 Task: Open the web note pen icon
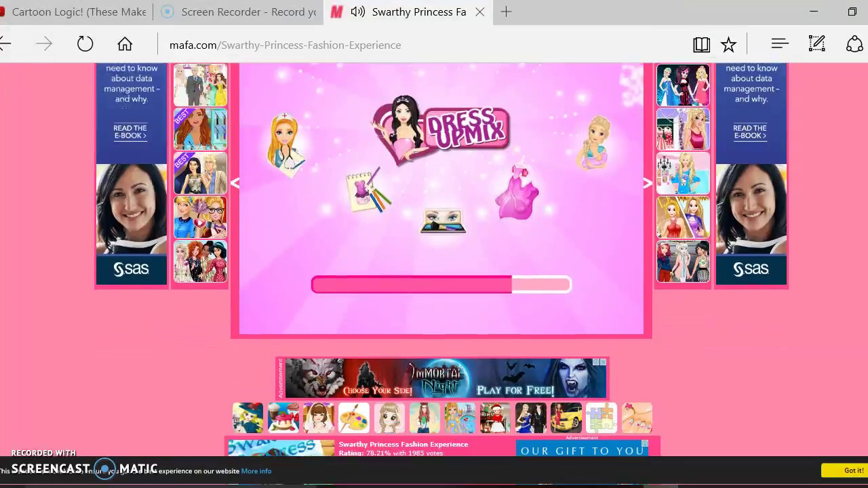click(x=817, y=44)
